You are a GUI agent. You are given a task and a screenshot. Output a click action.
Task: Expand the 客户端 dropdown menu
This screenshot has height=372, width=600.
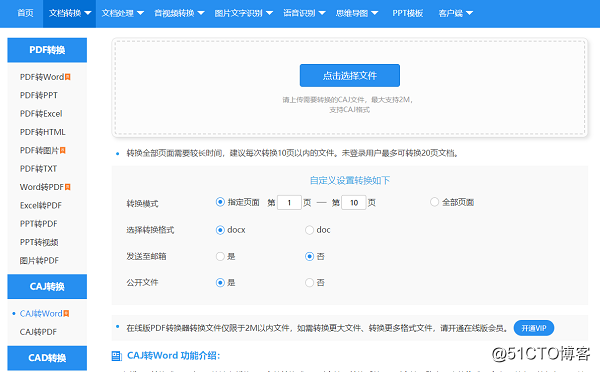click(x=455, y=13)
